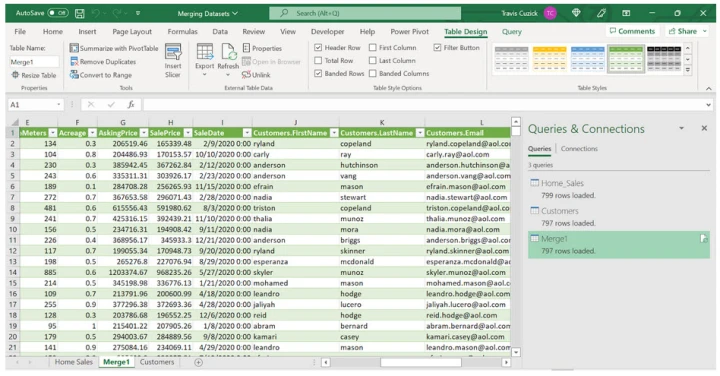Click the fx insert function icon
The height and width of the screenshot is (376, 720).
[x=131, y=105]
